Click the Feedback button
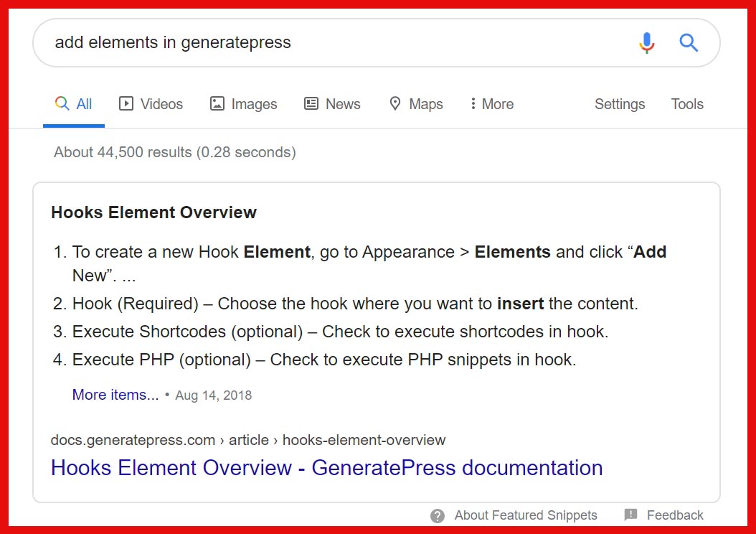This screenshot has height=534, width=756. coord(675,515)
